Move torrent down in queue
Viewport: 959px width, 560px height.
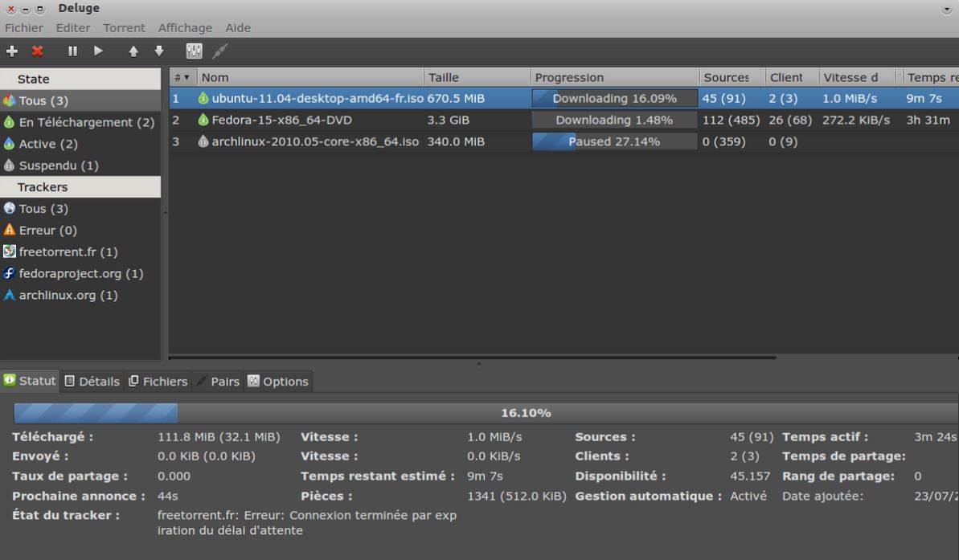159,51
